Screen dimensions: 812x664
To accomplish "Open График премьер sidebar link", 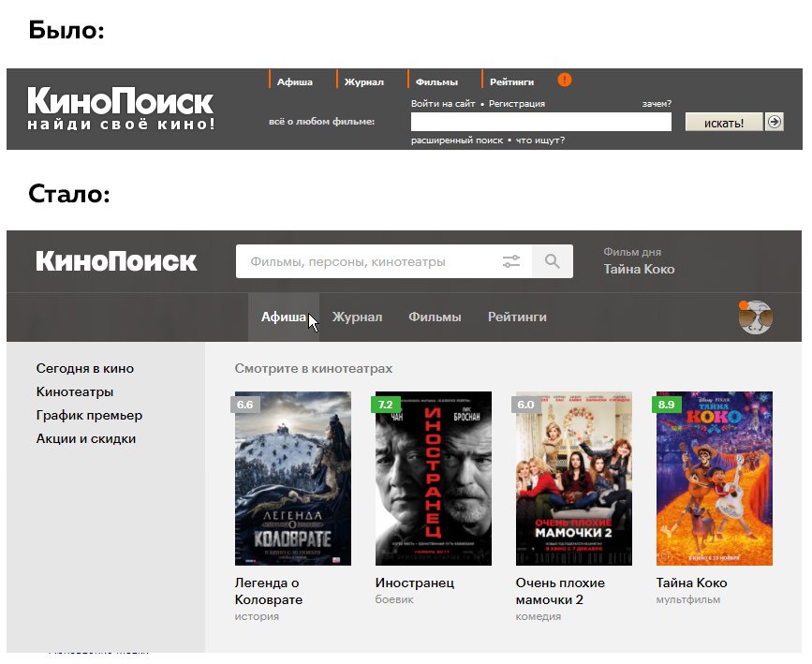I will point(89,416).
